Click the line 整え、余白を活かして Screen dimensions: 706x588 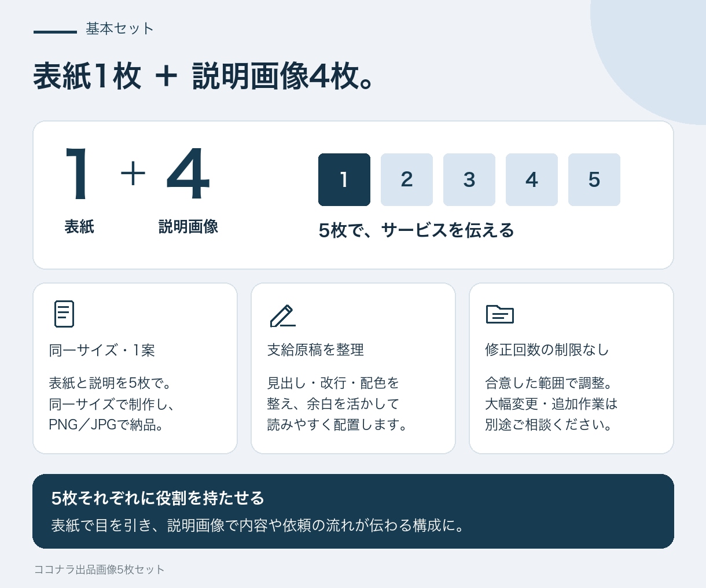coord(333,404)
